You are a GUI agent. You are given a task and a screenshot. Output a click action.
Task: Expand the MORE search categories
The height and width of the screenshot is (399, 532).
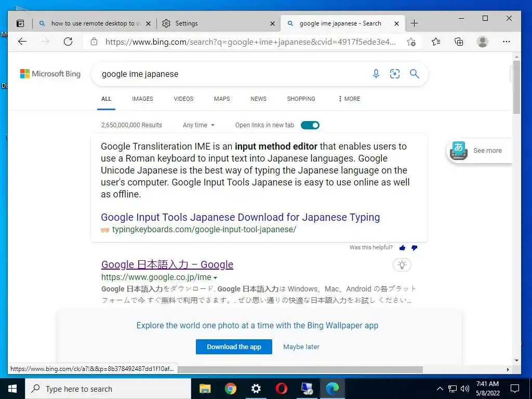pyautogui.click(x=349, y=99)
